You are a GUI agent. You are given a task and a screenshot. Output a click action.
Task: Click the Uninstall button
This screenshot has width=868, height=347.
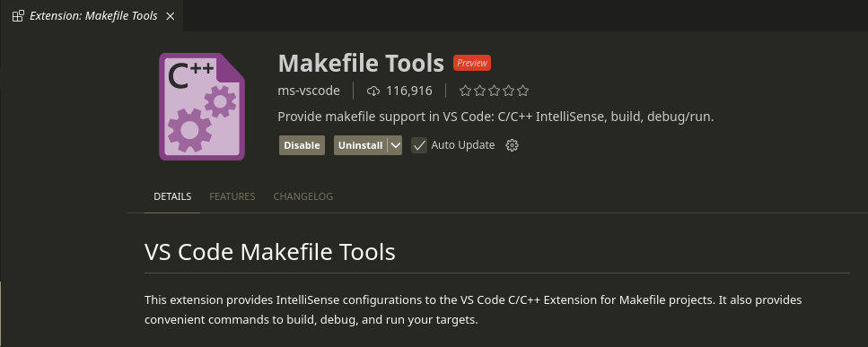point(360,145)
